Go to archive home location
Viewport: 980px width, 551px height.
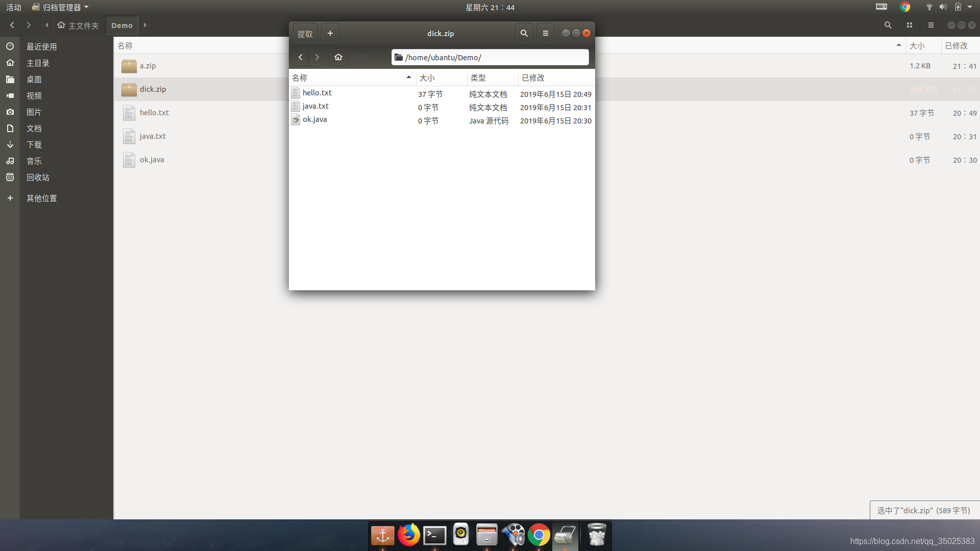pos(338,57)
